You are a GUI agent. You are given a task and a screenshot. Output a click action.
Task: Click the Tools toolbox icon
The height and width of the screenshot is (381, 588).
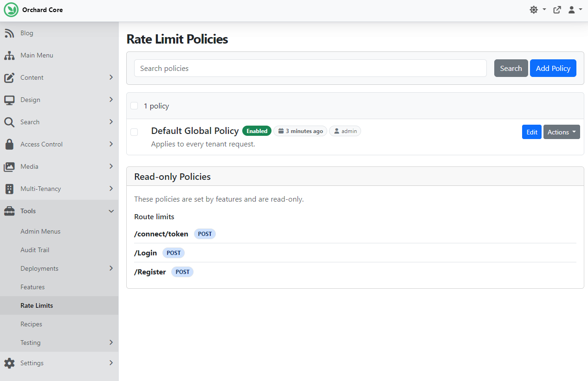9,211
